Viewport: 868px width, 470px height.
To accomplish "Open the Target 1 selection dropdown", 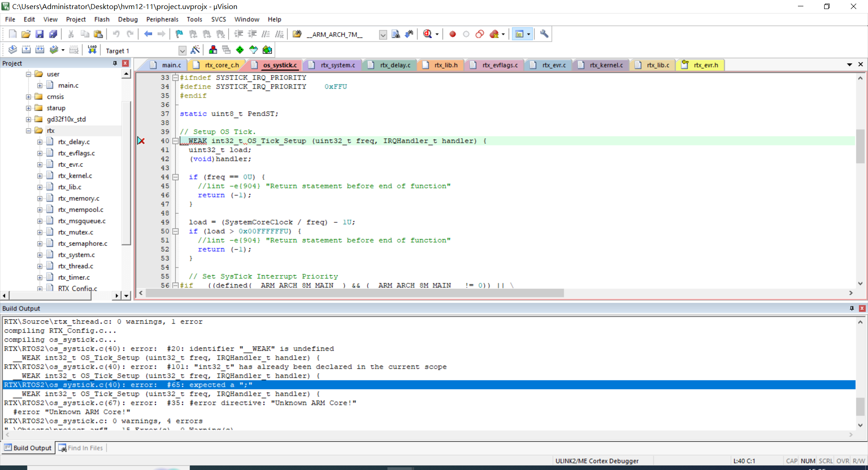I will tap(182, 51).
